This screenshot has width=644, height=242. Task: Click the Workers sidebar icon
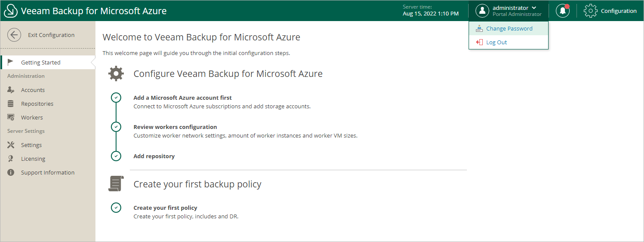click(x=12, y=117)
